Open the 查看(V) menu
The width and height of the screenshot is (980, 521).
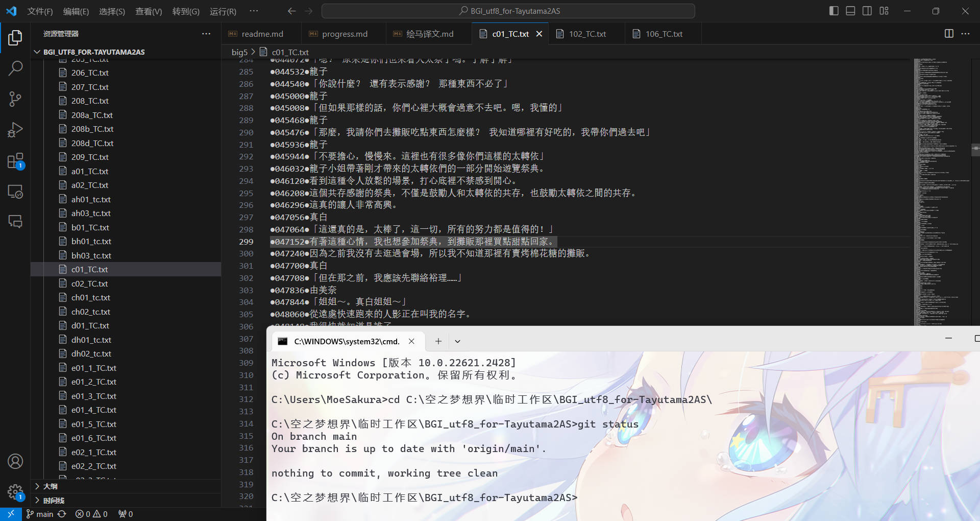[x=149, y=11]
